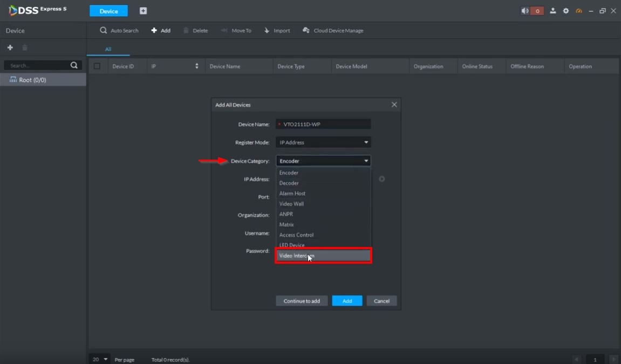The width and height of the screenshot is (621, 364).
Task: Open the Register Mode dropdown
Action: click(323, 142)
